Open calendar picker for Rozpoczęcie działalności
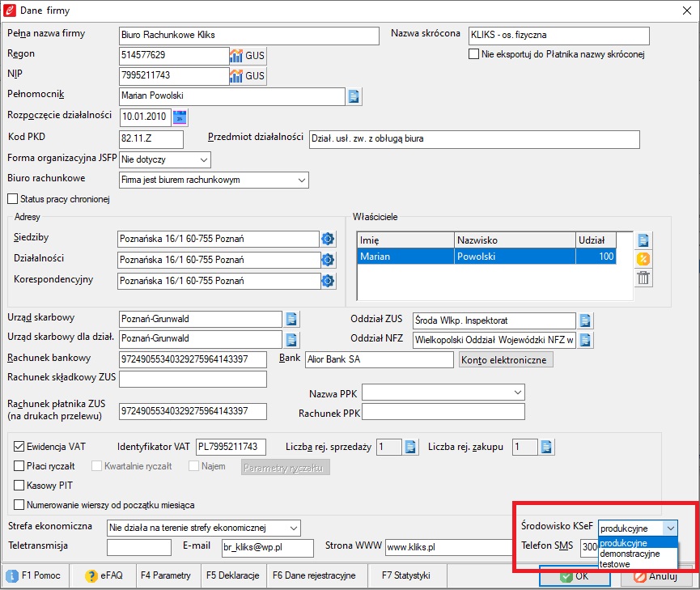This screenshot has width=700, height=590. pyautogui.click(x=180, y=117)
